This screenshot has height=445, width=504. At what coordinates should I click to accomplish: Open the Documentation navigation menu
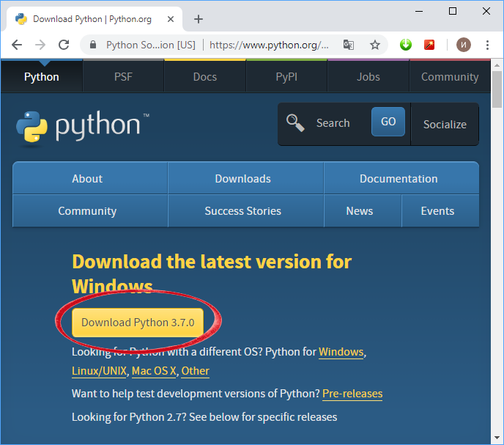399,179
